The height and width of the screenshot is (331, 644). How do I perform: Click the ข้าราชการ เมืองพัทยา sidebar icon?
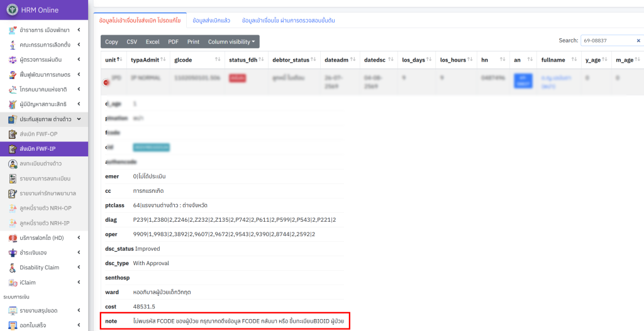pyautogui.click(x=13, y=30)
